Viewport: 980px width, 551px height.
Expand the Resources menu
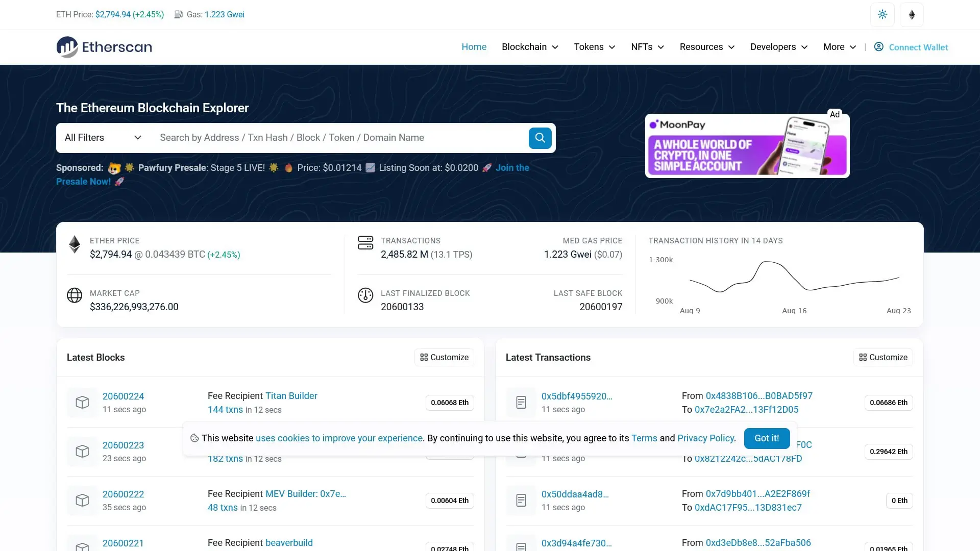tap(707, 47)
